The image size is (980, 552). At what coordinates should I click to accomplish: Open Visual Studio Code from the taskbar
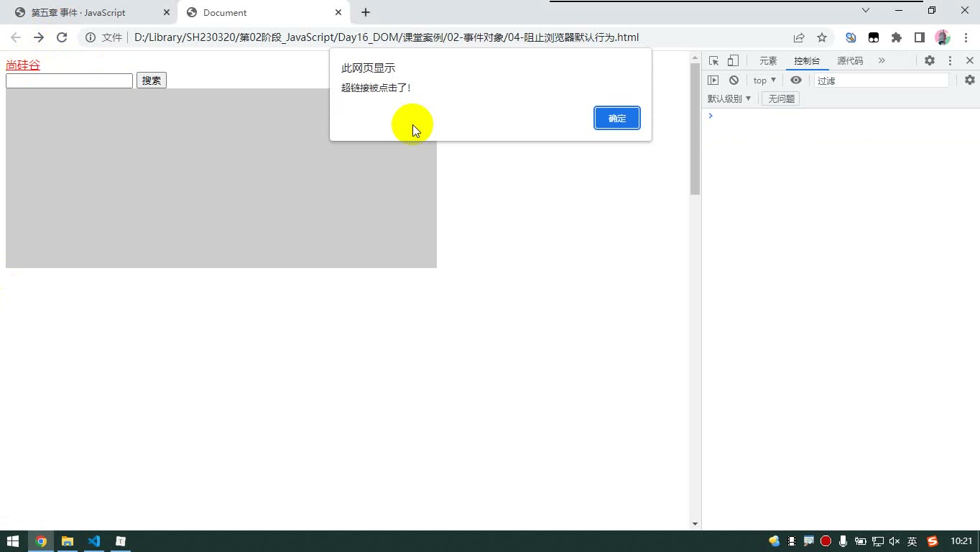pos(94,541)
